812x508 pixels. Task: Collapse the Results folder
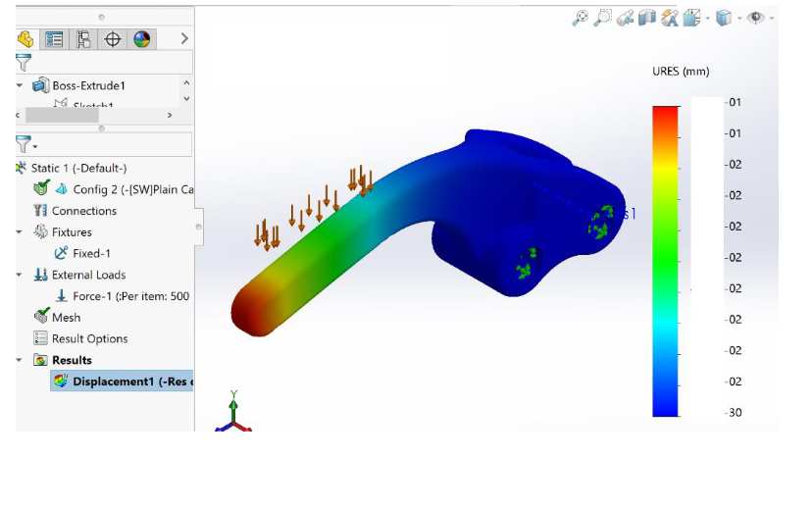20,359
